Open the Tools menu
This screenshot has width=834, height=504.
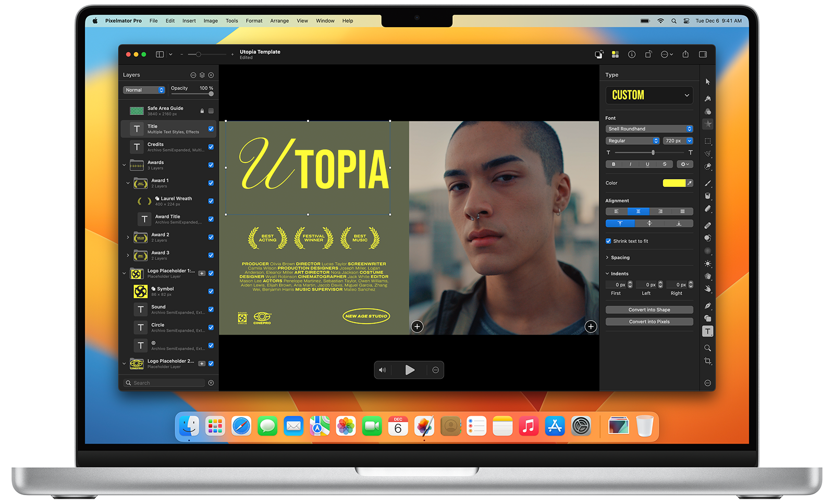click(232, 21)
